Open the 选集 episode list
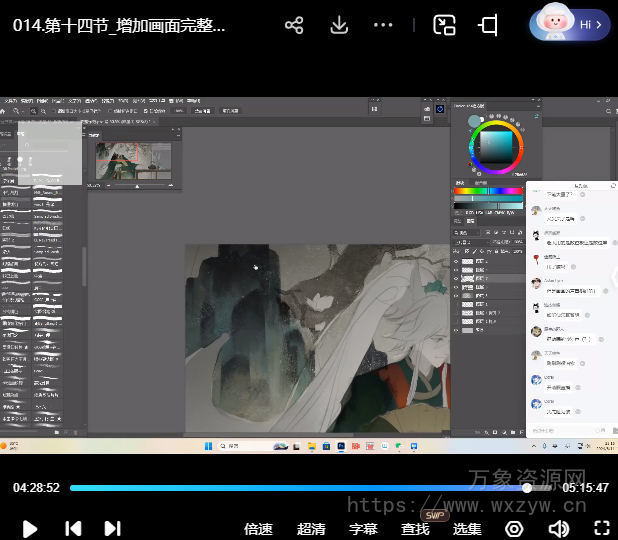 (x=467, y=529)
